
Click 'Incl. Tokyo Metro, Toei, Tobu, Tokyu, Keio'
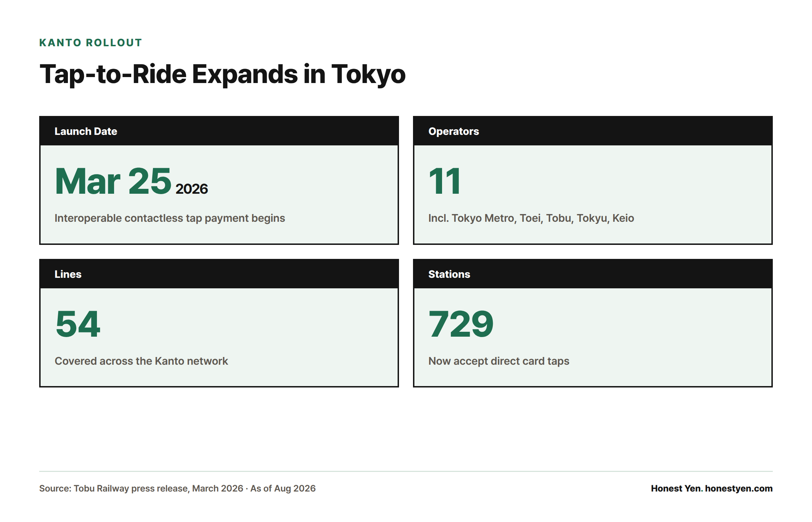point(531,218)
